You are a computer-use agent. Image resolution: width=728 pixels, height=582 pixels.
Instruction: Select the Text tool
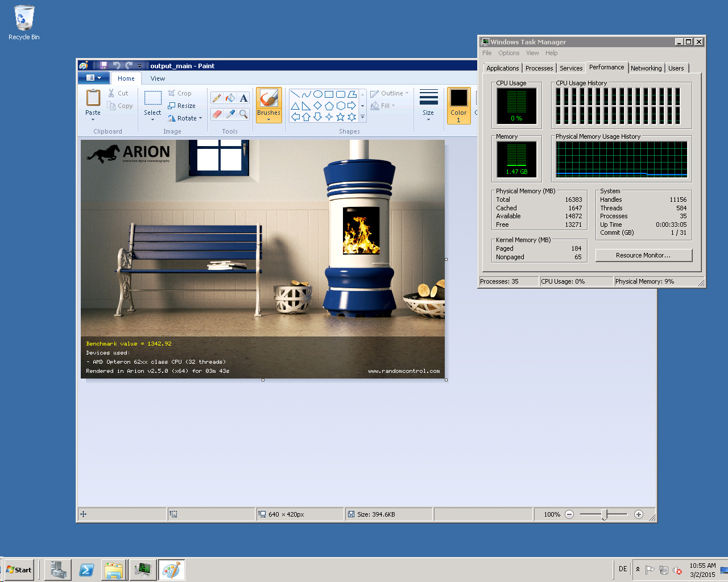point(243,98)
